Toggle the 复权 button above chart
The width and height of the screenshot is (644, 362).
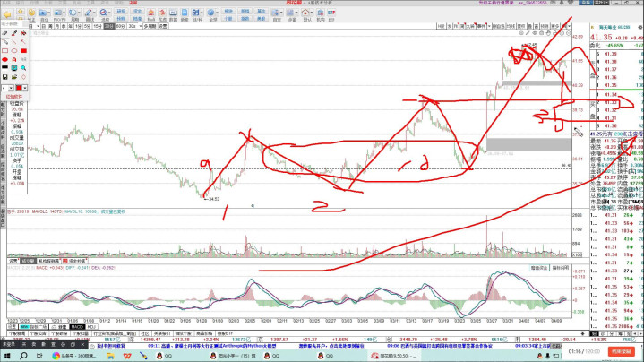tap(520, 26)
